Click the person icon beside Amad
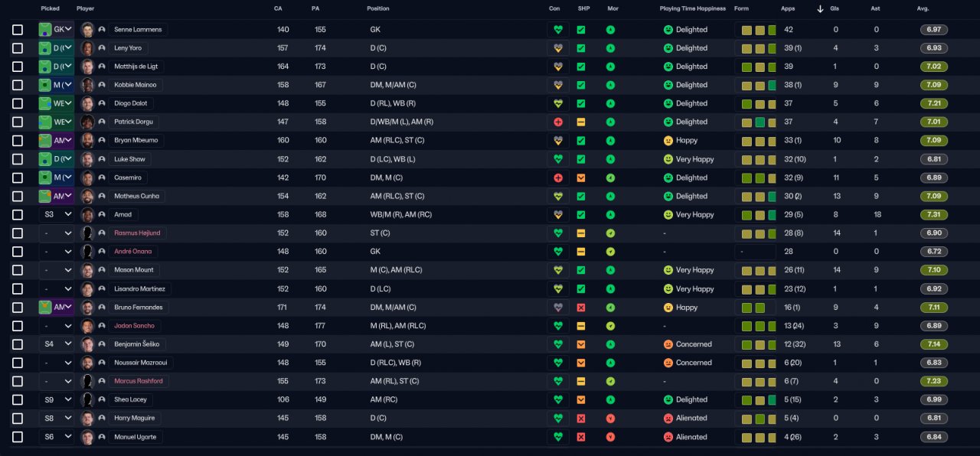The height and width of the screenshot is (456, 980). pos(102,215)
